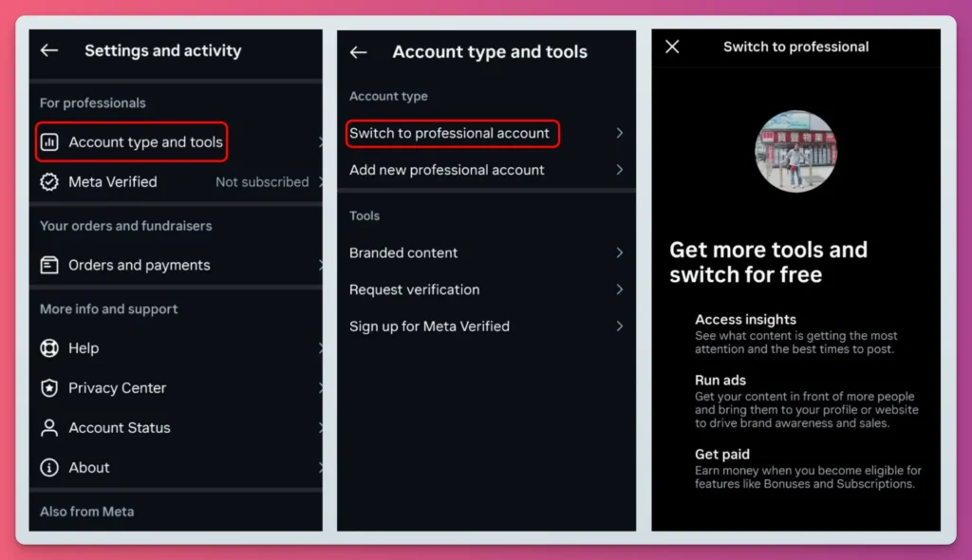The image size is (972, 560).
Task: Expand Branded content chevron
Action: pyautogui.click(x=619, y=253)
